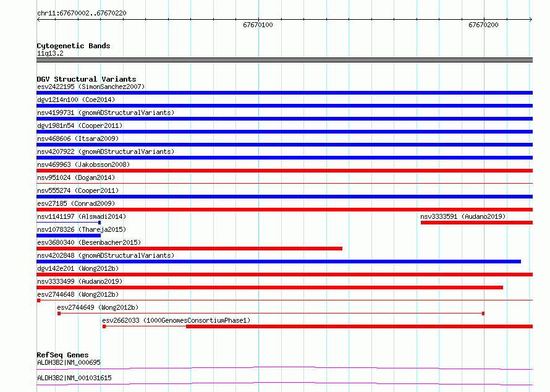Click the RefSeq Genes track title
The image size is (550, 392).
(62, 355)
